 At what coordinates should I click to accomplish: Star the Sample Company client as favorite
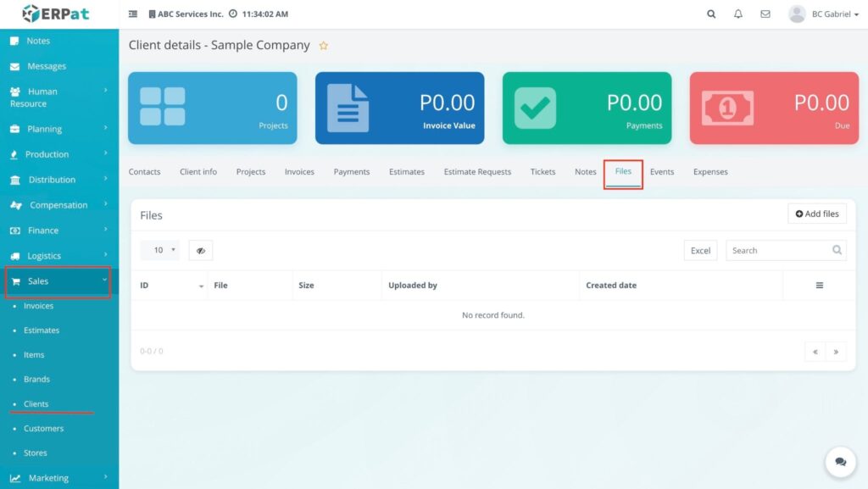323,46
